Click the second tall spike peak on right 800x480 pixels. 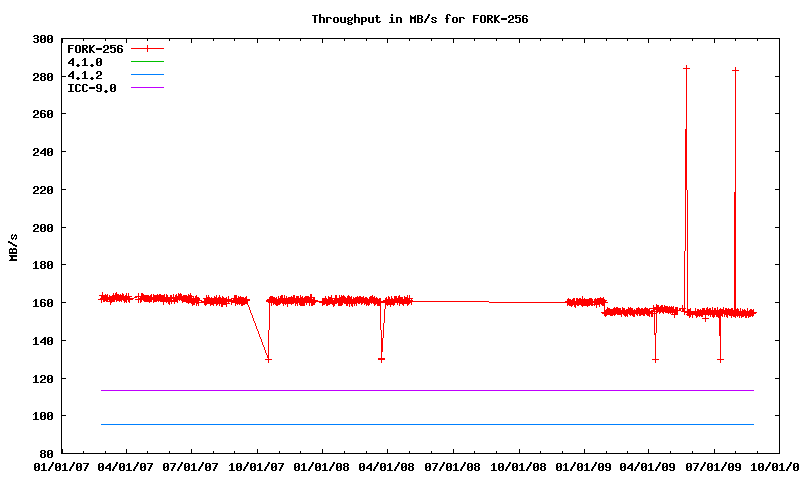pos(735,70)
